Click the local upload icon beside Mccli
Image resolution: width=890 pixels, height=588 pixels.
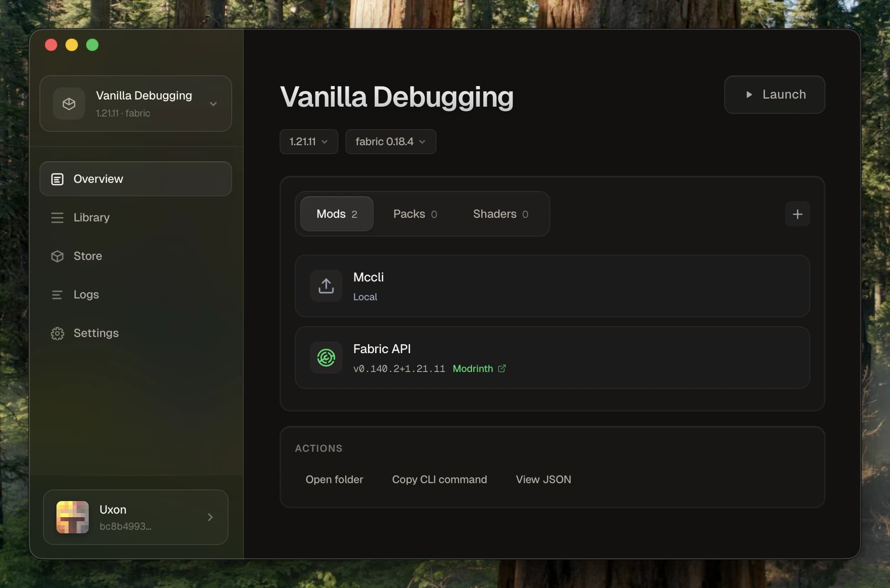click(x=326, y=285)
